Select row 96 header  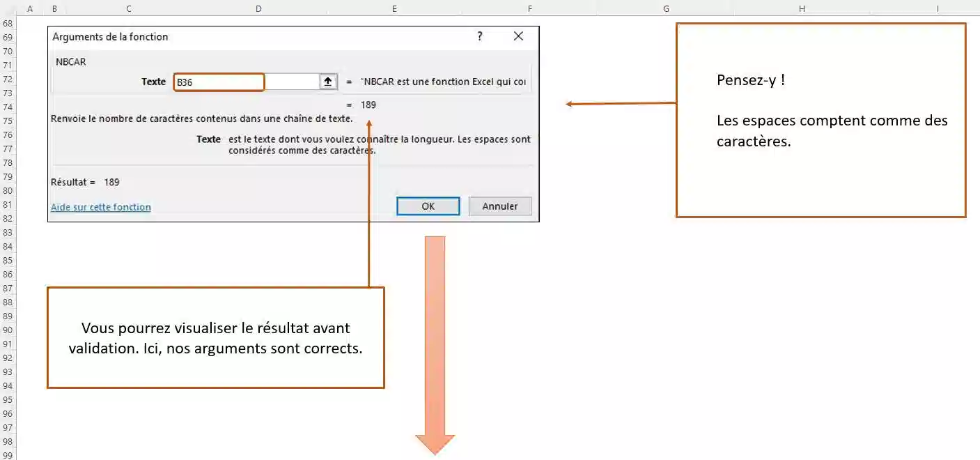pyautogui.click(x=8, y=413)
